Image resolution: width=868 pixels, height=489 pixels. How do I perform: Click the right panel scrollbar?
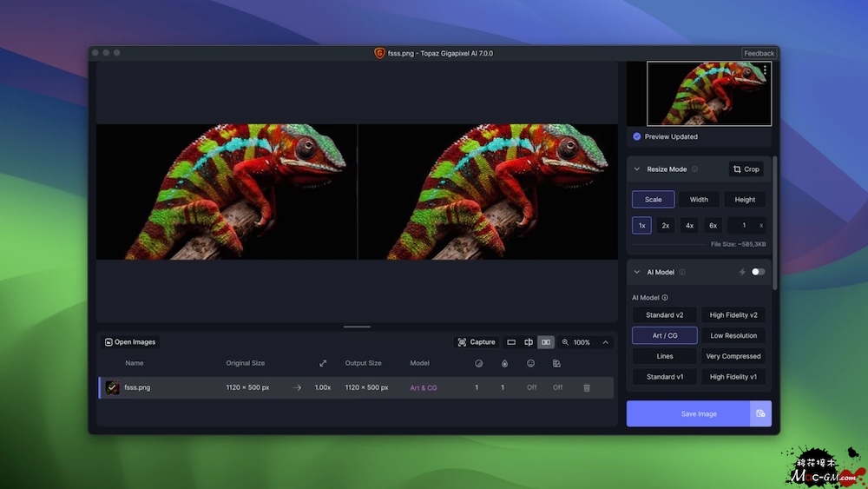[x=775, y=222]
